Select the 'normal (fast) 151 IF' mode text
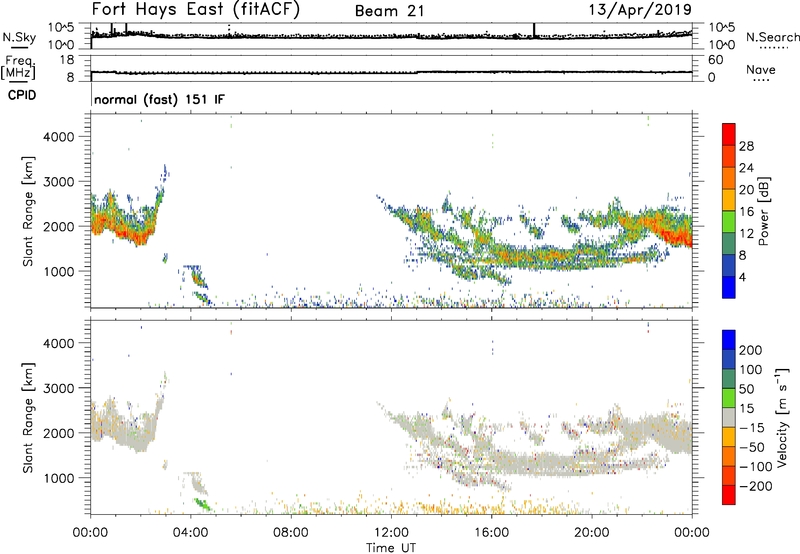This screenshot has width=800, height=554. 159,99
